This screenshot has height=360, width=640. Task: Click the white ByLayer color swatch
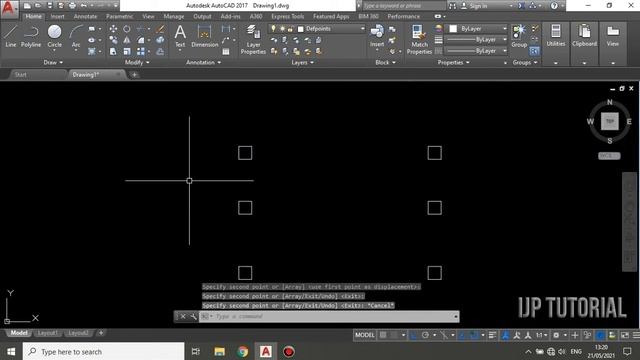coord(453,29)
